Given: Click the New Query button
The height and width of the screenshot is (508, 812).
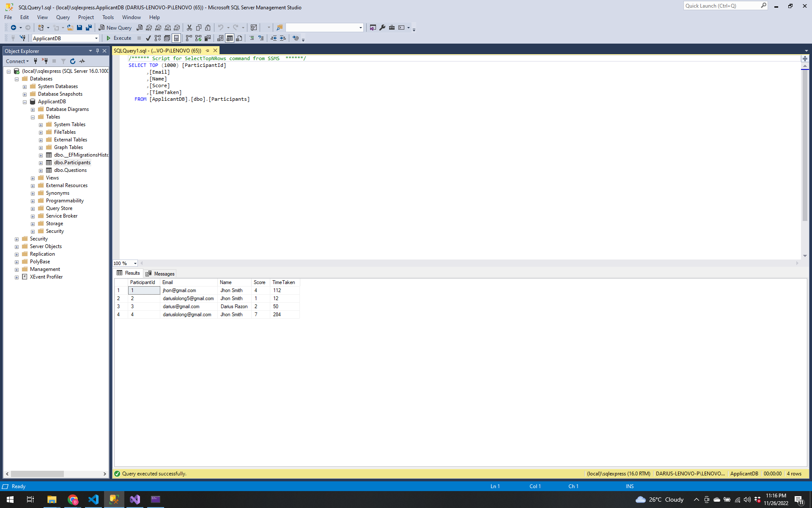Looking at the screenshot, I should point(115,28).
